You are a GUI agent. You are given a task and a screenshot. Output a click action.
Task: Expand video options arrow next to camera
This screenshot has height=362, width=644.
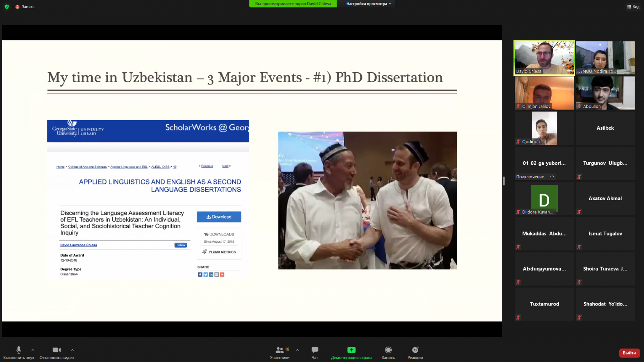(x=72, y=350)
